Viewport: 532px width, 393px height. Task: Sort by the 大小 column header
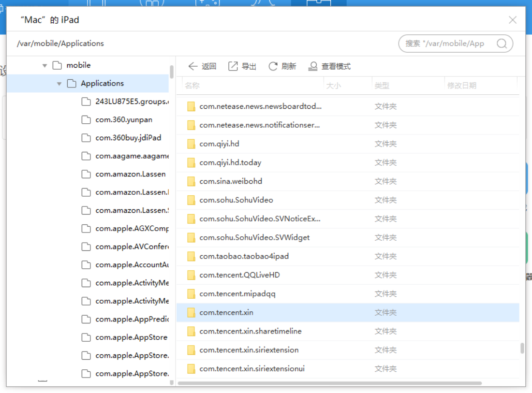(x=334, y=86)
